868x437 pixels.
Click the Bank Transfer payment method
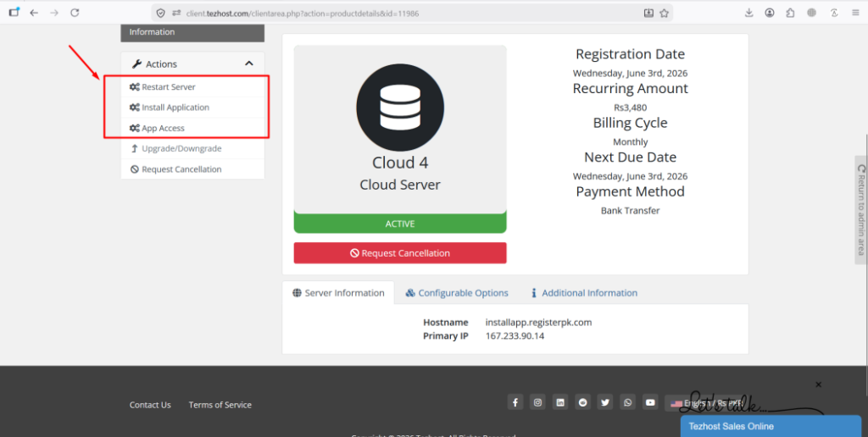coord(630,211)
